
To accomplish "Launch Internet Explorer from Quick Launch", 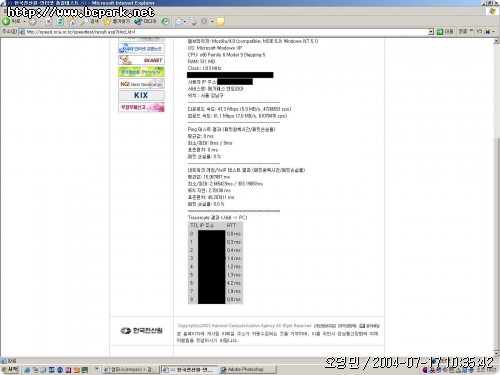I will 27,370.
